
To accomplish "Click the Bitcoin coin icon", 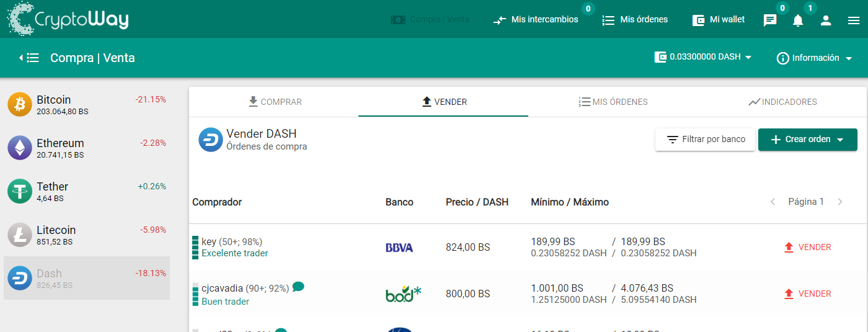I will (x=20, y=104).
